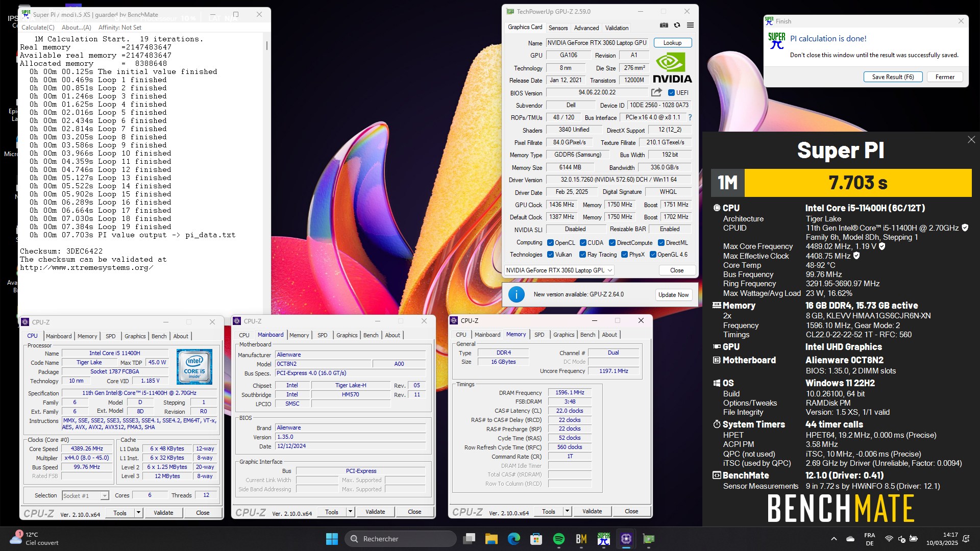This screenshot has height=551, width=980.
Task: Open Spotify from the taskbar
Action: 558,539
